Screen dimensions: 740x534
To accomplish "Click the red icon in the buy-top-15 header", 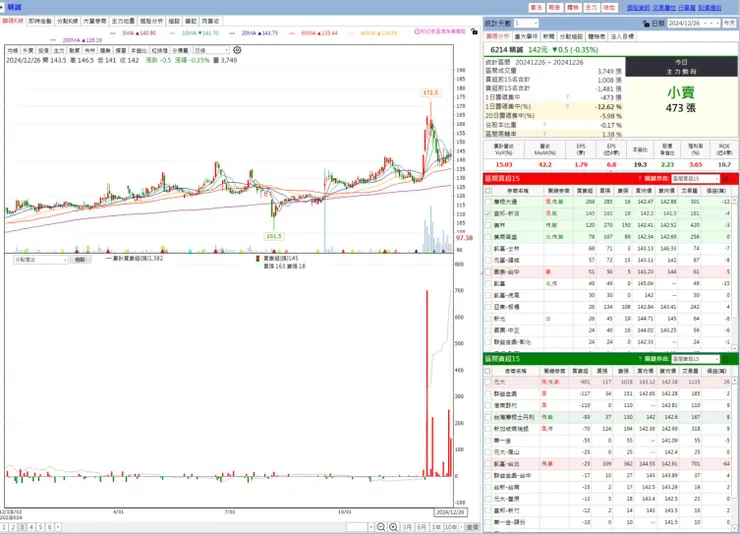I will [725, 179].
